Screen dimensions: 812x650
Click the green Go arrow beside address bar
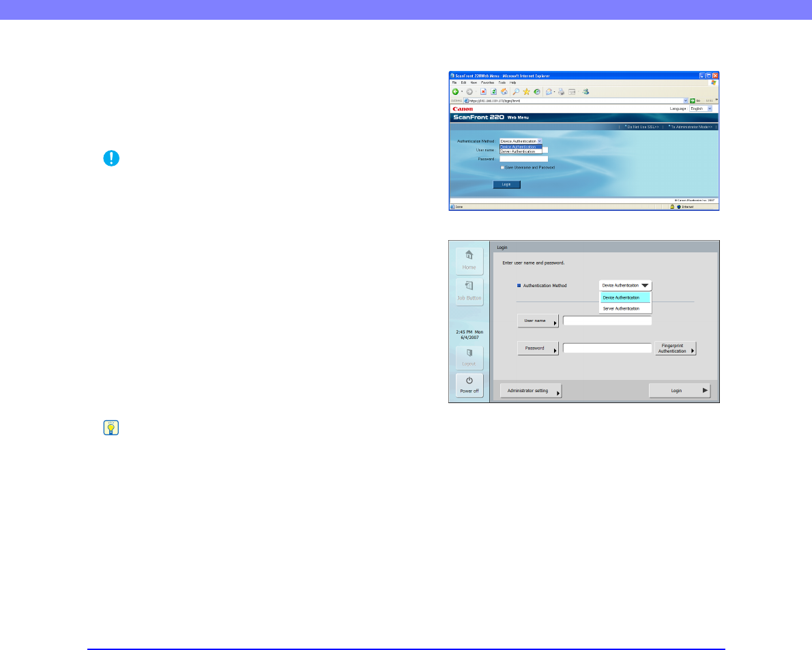(693, 100)
